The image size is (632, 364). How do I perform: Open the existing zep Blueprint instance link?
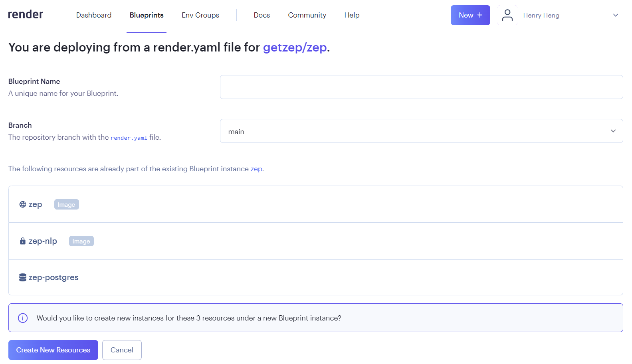256,169
